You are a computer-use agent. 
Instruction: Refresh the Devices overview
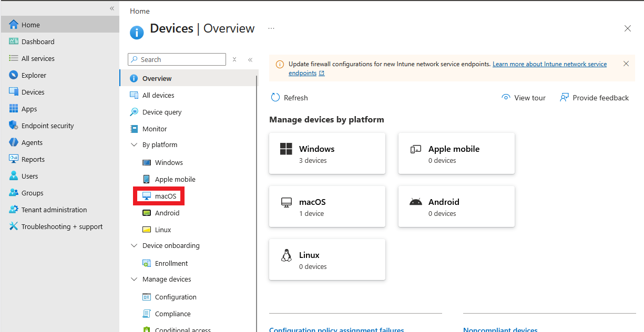(289, 98)
